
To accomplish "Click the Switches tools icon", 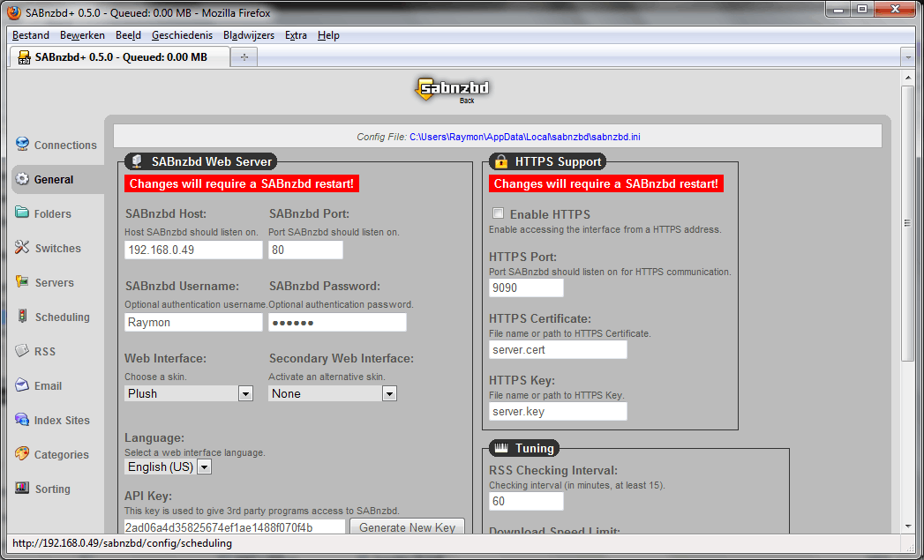I will tap(22, 247).
